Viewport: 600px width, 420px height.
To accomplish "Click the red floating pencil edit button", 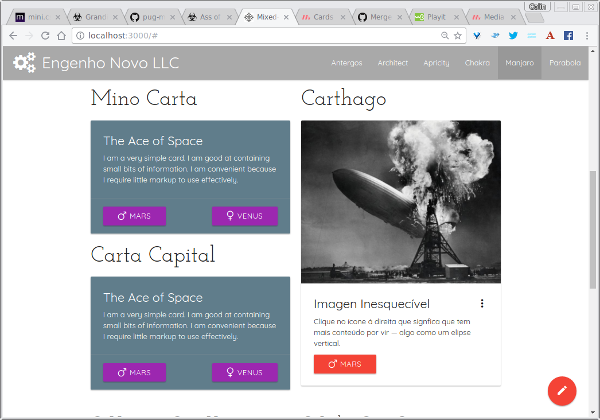I will (562, 391).
